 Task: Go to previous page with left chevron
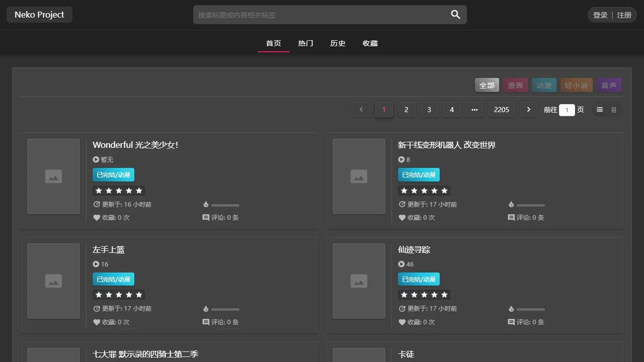361,110
